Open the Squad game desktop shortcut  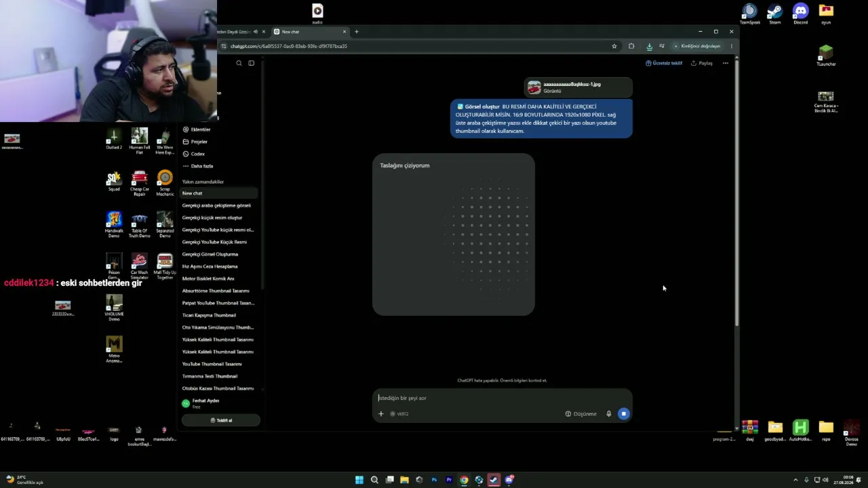pyautogui.click(x=114, y=181)
